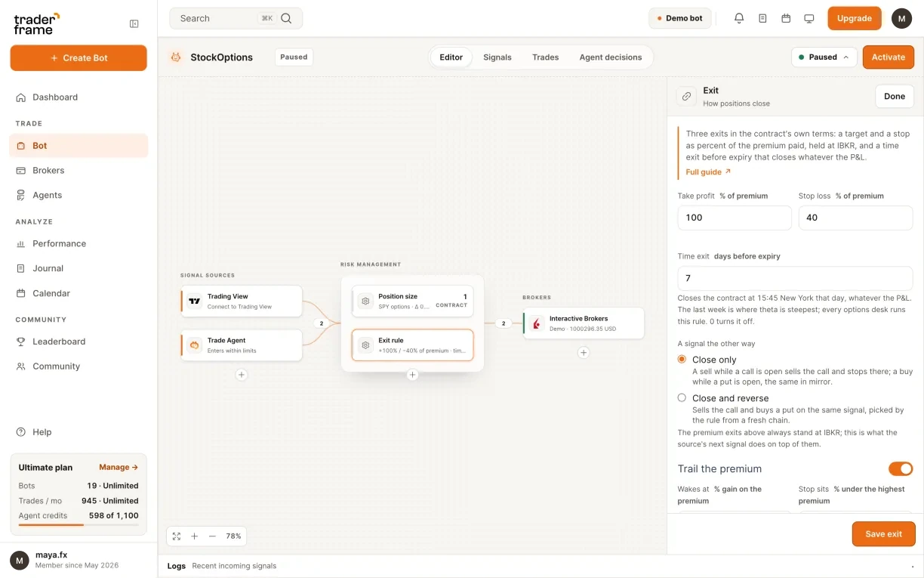The image size is (924, 578).
Task: Add a broker with the plus button
Action: pos(584,352)
